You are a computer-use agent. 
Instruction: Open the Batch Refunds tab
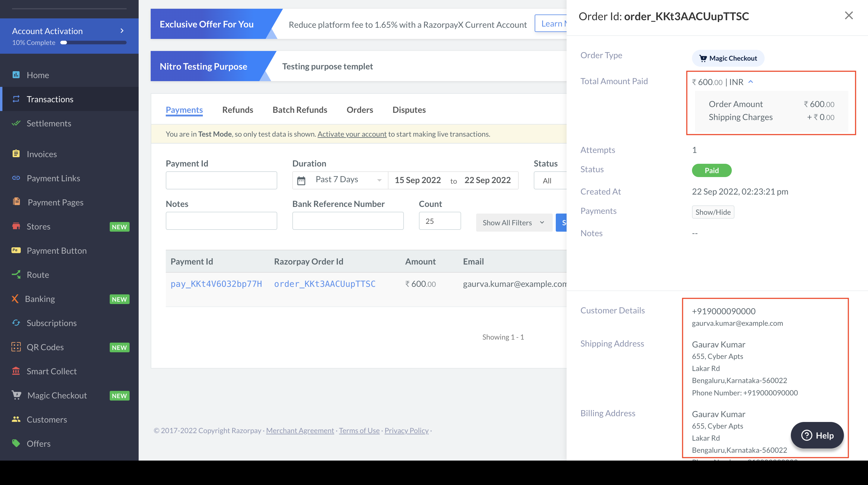tap(300, 109)
